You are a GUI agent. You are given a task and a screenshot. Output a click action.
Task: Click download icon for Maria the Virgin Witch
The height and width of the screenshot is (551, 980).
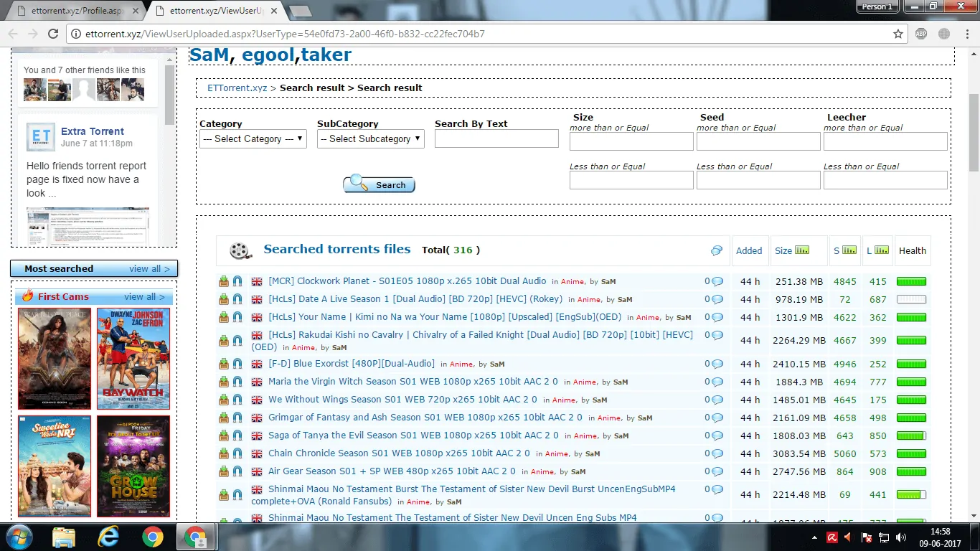pos(224,382)
